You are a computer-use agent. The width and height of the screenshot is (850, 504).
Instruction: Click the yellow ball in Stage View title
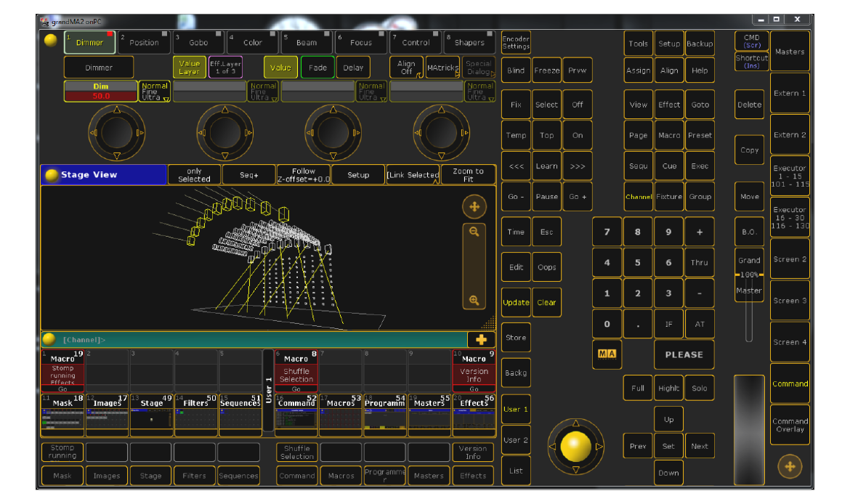[52, 175]
